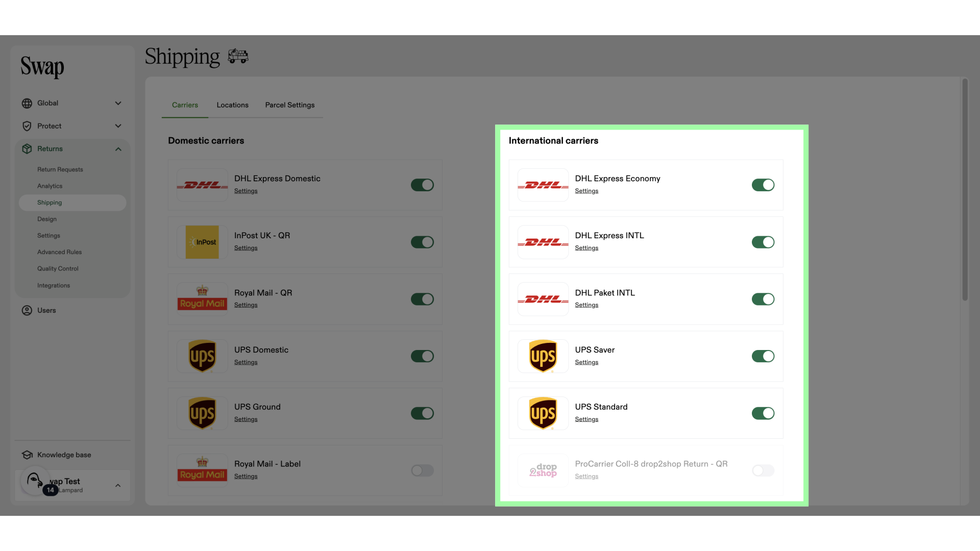The width and height of the screenshot is (980, 551).
Task: Open Integrations in the sidebar
Action: coord(54,286)
